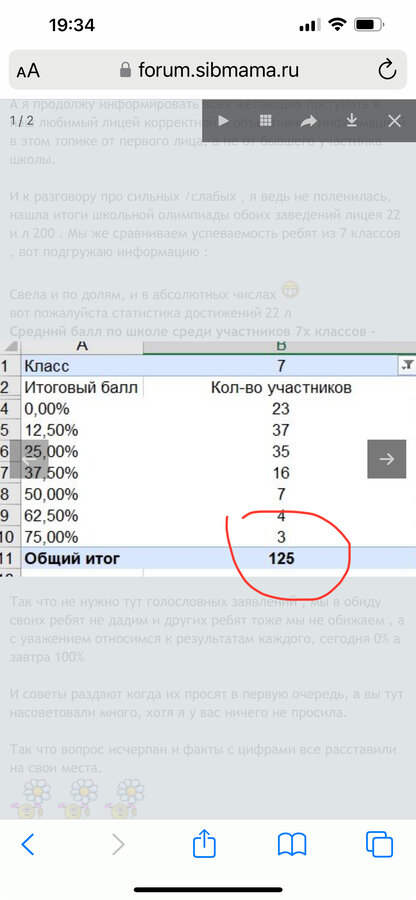The image size is (416, 900).
Task: Tap the Общий итог 125 total cell
Action: (281, 558)
